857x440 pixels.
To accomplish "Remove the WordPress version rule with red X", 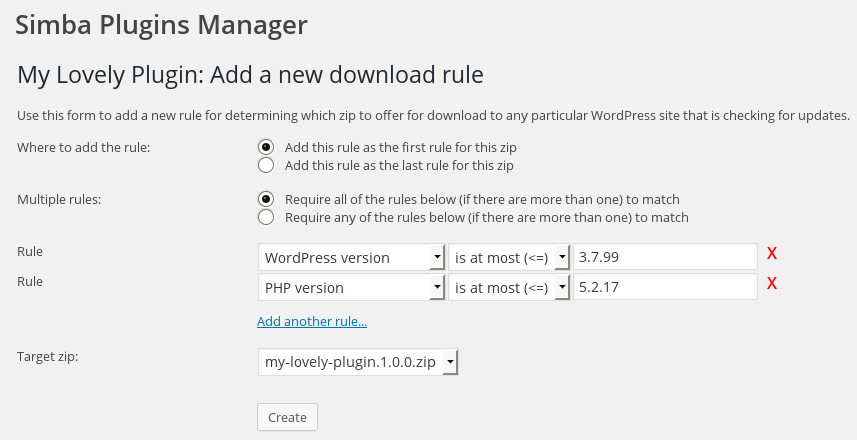I will point(772,254).
